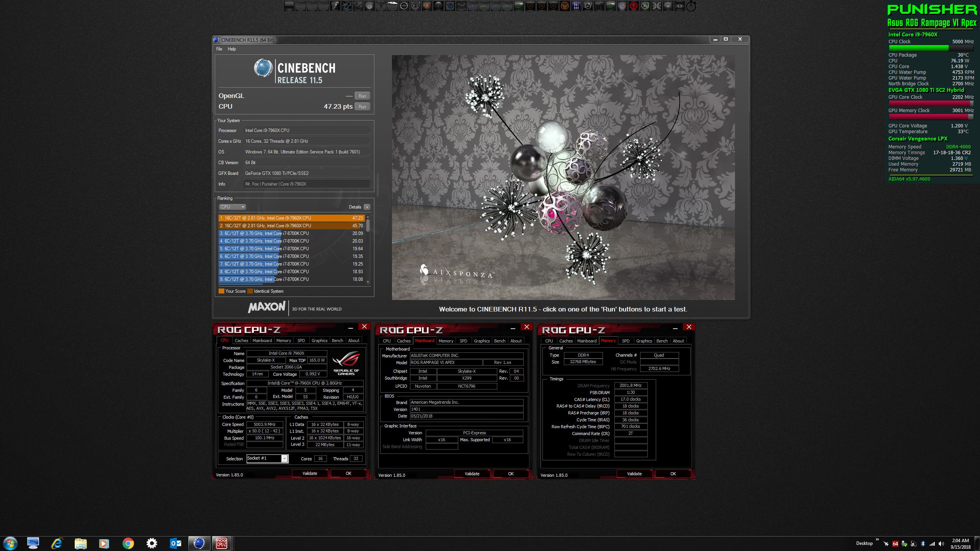The width and height of the screenshot is (980, 551).
Task: Click the red T icon in top dock
Action: 633,6
